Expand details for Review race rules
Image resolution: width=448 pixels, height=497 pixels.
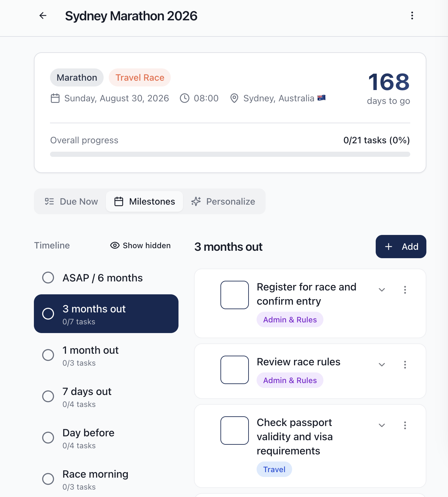point(382,365)
